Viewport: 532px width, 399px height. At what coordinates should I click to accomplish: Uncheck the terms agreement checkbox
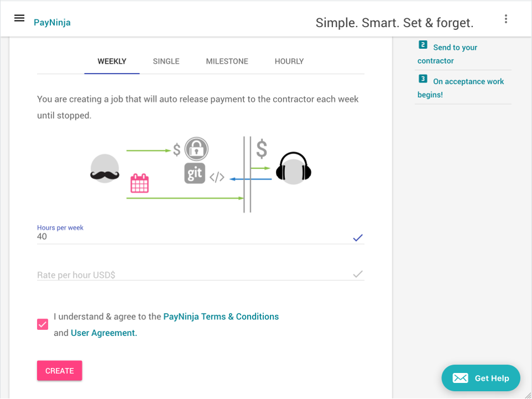[43, 324]
